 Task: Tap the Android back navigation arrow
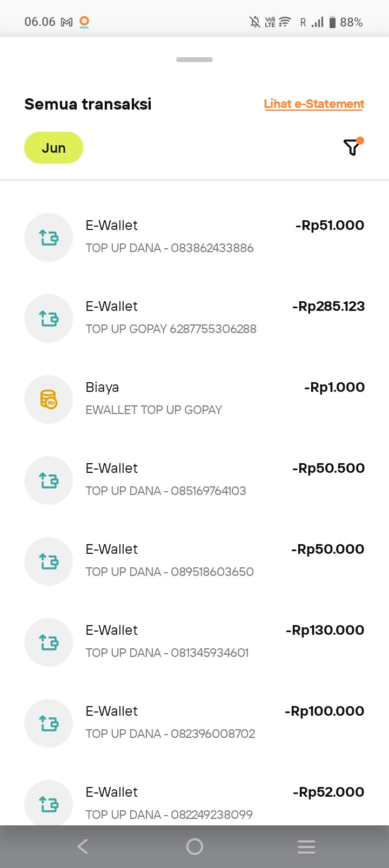coord(83,846)
